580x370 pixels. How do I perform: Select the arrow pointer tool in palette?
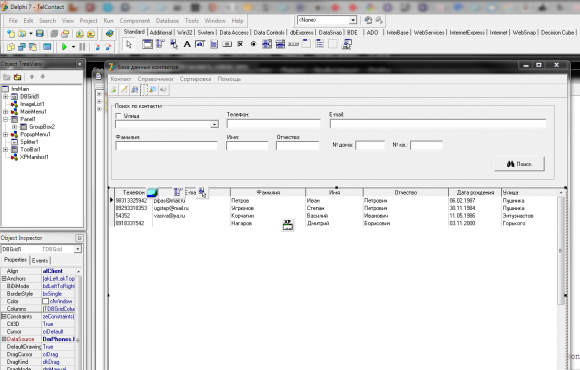pyautogui.click(x=129, y=44)
